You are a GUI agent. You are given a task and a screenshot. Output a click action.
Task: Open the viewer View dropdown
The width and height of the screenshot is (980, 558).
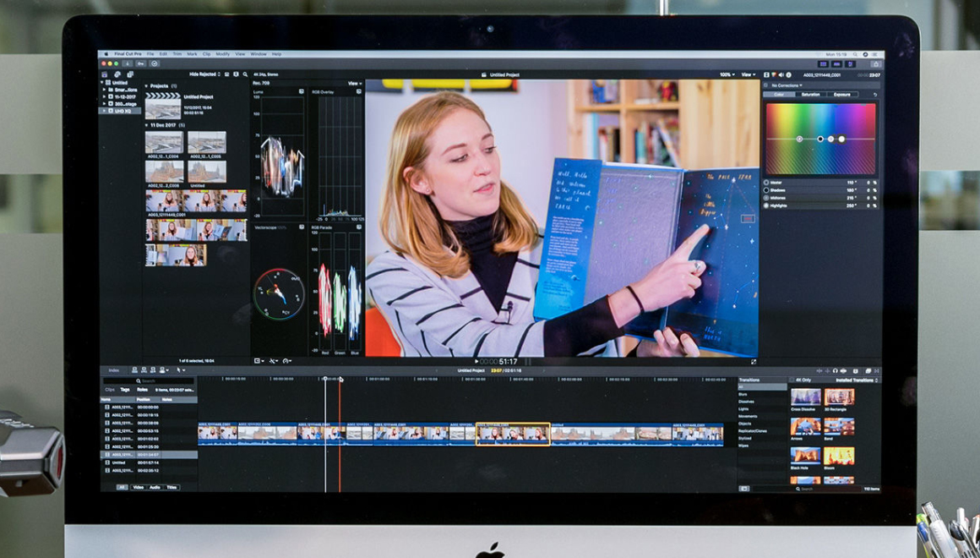tap(749, 74)
